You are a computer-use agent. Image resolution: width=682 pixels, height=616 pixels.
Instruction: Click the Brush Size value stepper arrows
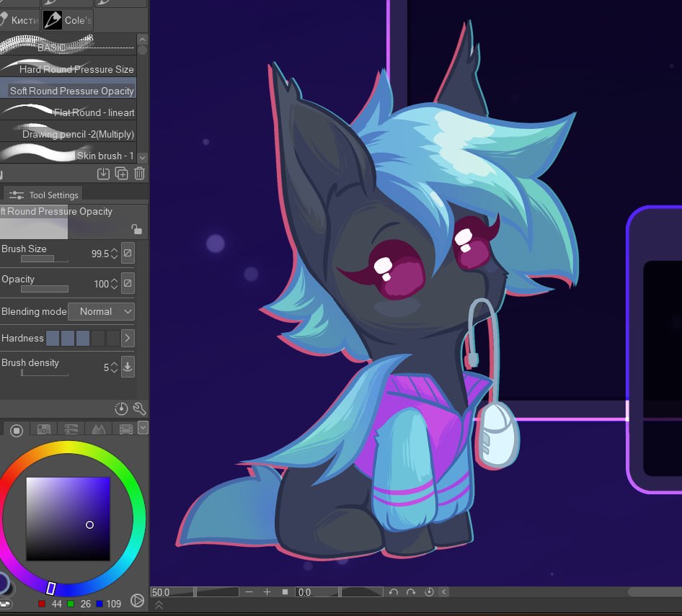point(114,254)
